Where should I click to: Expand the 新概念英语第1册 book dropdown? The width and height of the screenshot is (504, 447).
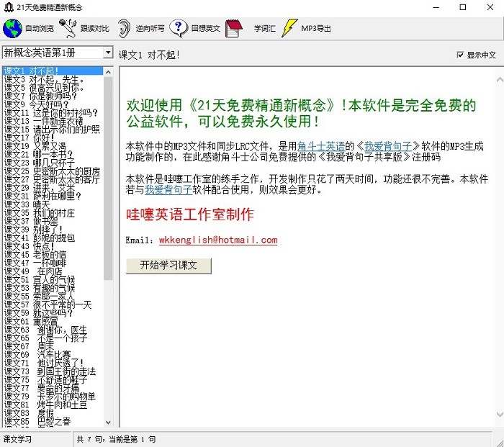click(108, 53)
